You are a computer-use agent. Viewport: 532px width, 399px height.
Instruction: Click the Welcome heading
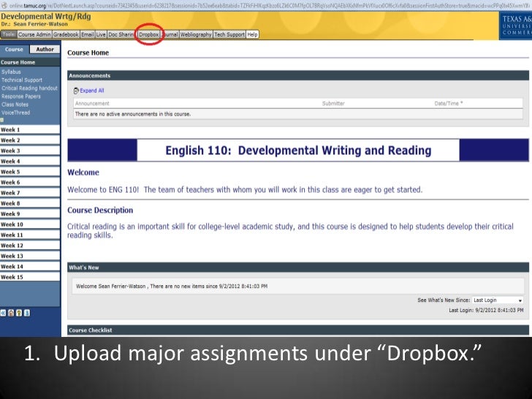click(x=83, y=172)
